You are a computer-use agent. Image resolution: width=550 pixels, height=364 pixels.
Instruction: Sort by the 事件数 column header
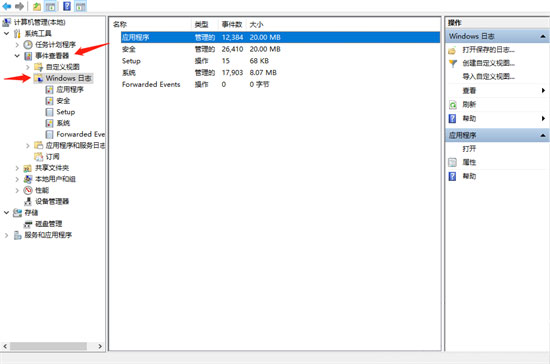pos(232,25)
